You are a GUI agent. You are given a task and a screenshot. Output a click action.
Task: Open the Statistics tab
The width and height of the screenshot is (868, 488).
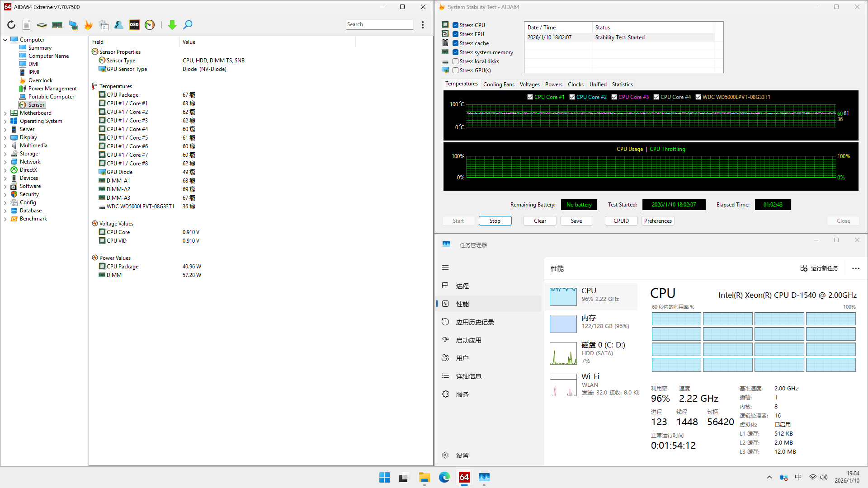pos(622,84)
